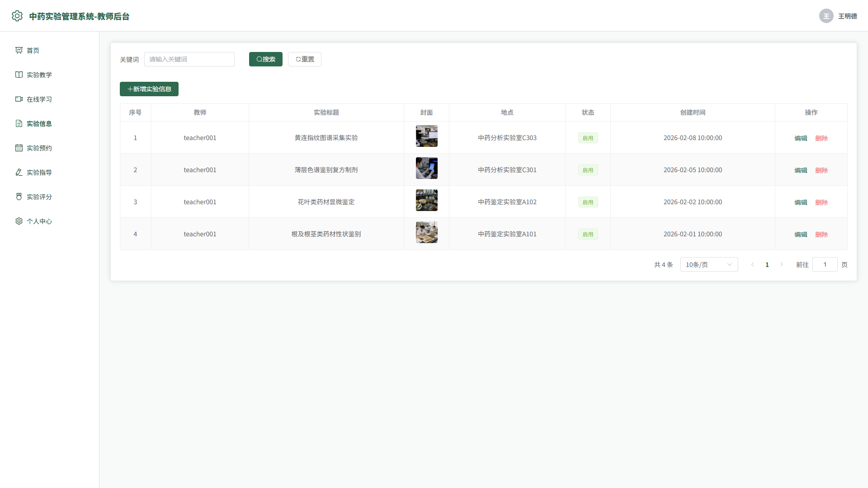Open 在线学习 menu item
Viewport: 868px width, 488px height.
(x=50, y=99)
